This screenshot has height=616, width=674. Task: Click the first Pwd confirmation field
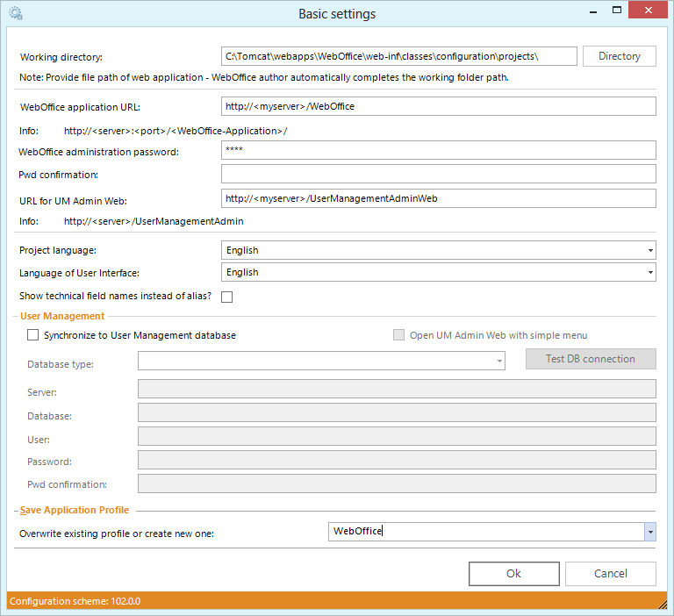439,174
